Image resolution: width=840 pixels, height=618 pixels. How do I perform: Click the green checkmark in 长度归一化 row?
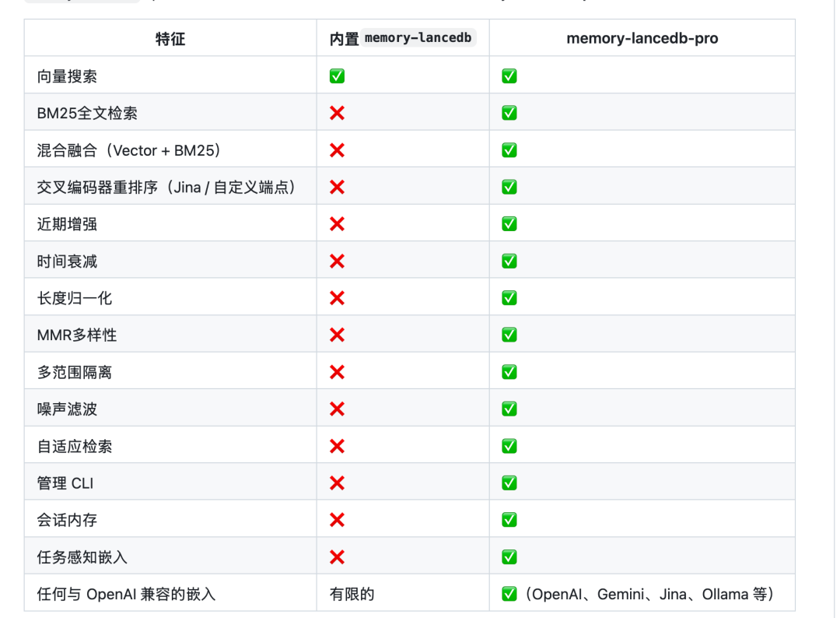pyautogui.click(x=509, y=298)
